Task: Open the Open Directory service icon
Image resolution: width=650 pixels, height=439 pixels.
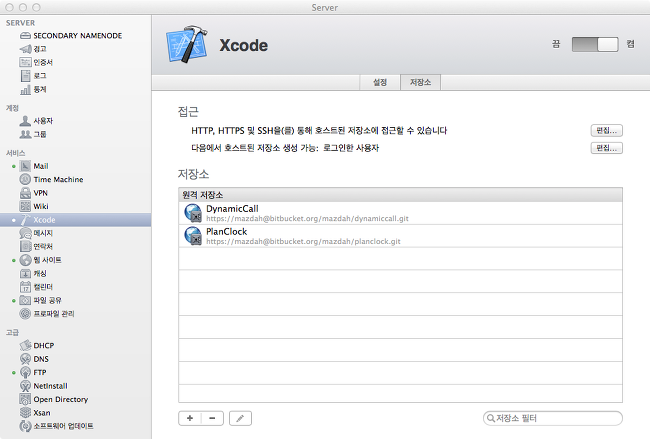Action: 25,399
